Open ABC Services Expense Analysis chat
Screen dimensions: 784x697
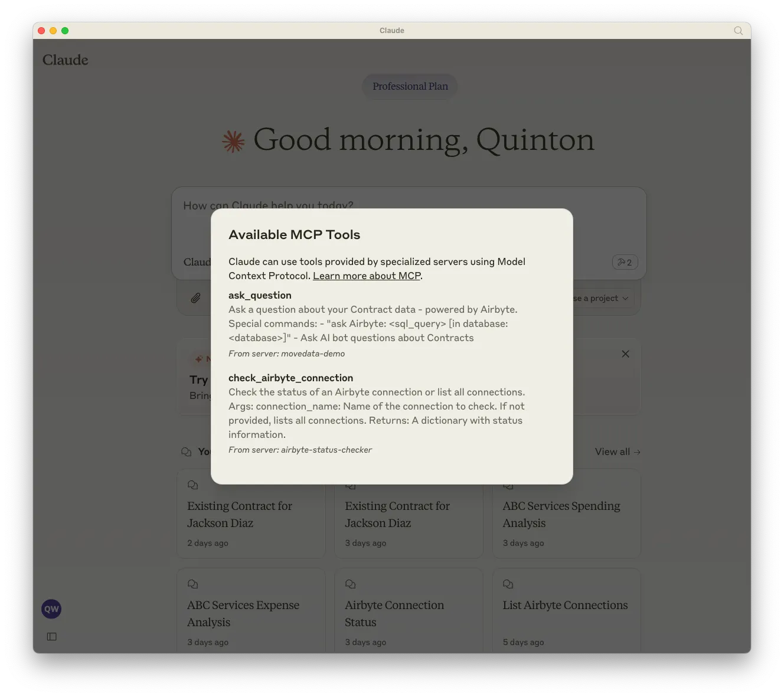[x=251, y=611]
